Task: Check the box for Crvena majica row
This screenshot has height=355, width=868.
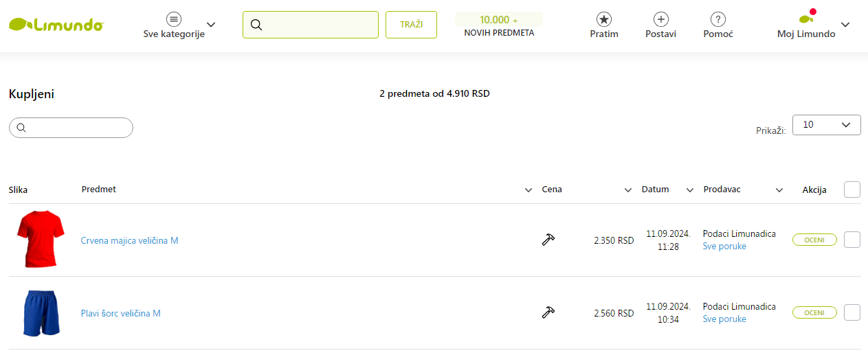Action: pos(852,240)
